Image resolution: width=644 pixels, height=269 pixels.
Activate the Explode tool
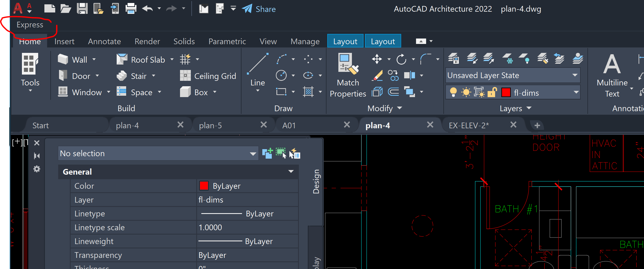tap(376, 92)
